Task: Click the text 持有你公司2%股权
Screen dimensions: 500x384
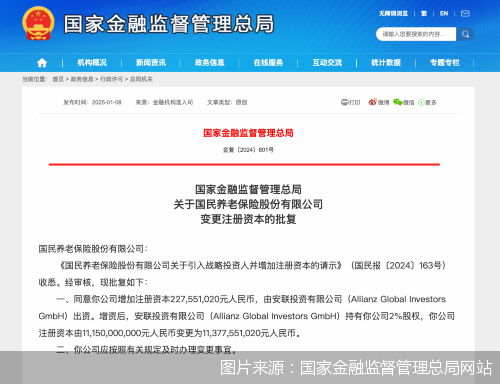Action: tap(383, 316)
